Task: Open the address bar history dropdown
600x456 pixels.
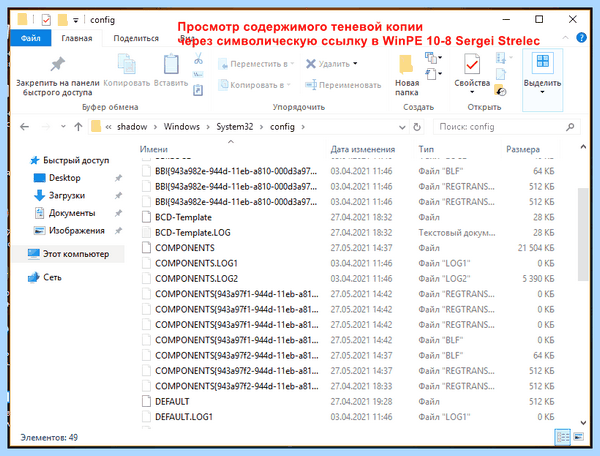Action: 402,127
